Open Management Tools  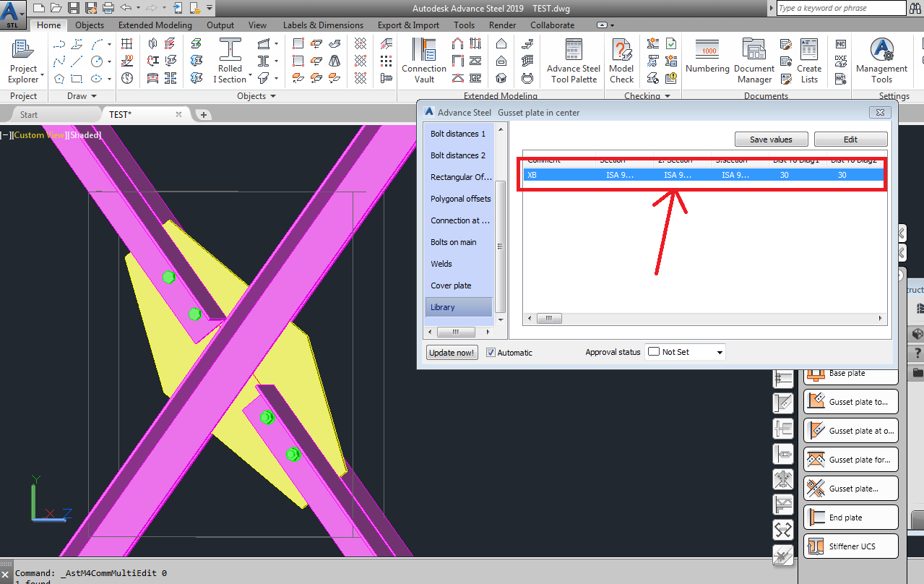881,61
